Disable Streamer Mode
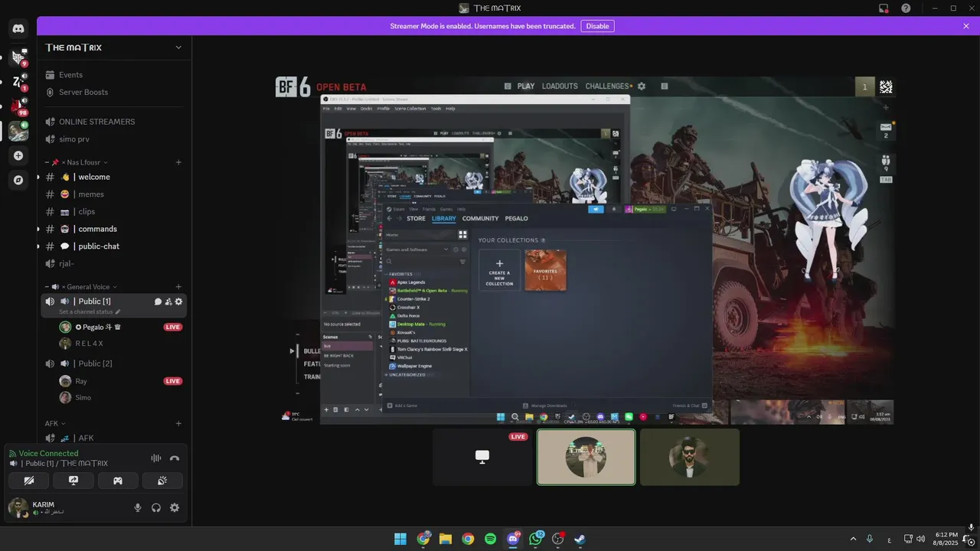 click(x=597, y=26)
